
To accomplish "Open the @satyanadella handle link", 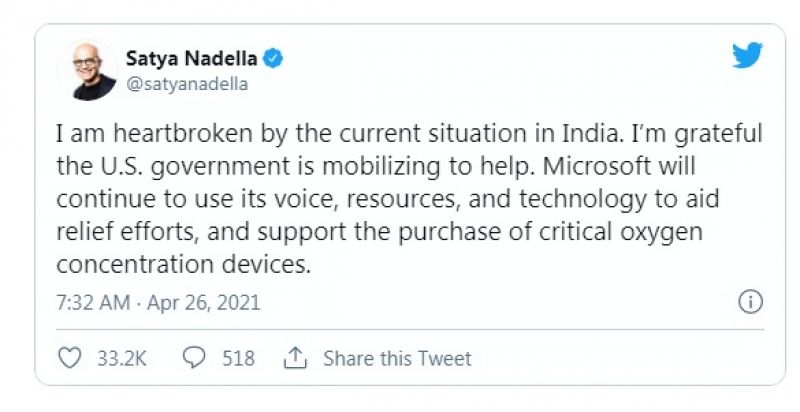I will point(187,84).
